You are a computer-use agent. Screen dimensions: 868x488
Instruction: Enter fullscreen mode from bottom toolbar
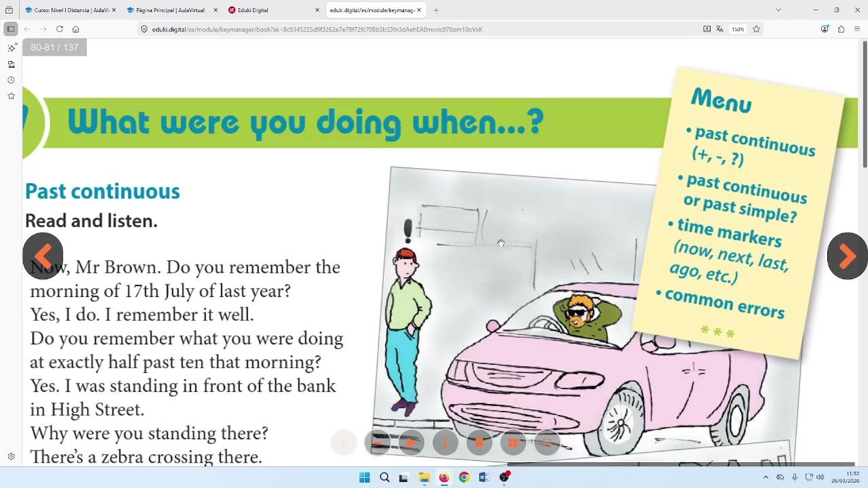pos(547,443)
